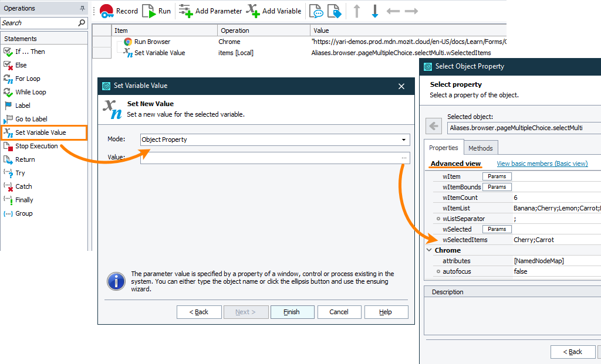601x364 pixels.
Task: Open the Value ellipsis browse button
Action: 404,158
